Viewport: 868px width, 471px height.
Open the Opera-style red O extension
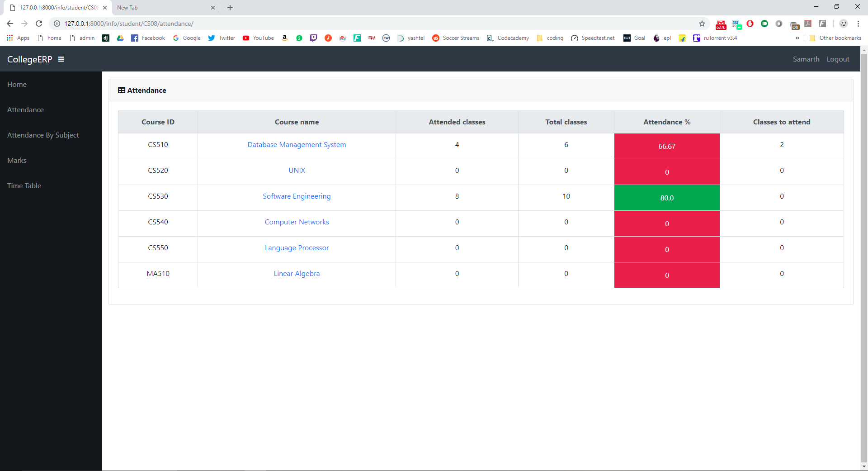[x=750, y=24]
